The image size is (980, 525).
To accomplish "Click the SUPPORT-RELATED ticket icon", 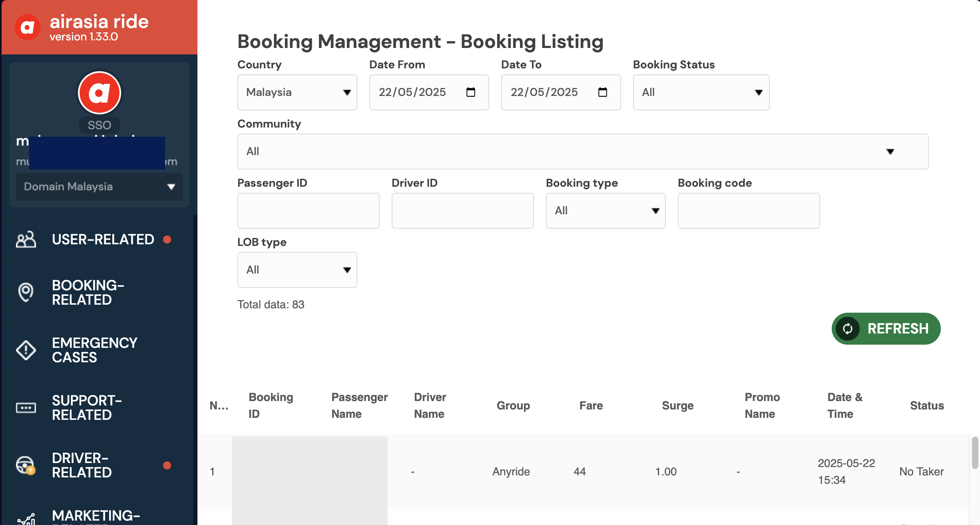I will click(x=26, y=408).
